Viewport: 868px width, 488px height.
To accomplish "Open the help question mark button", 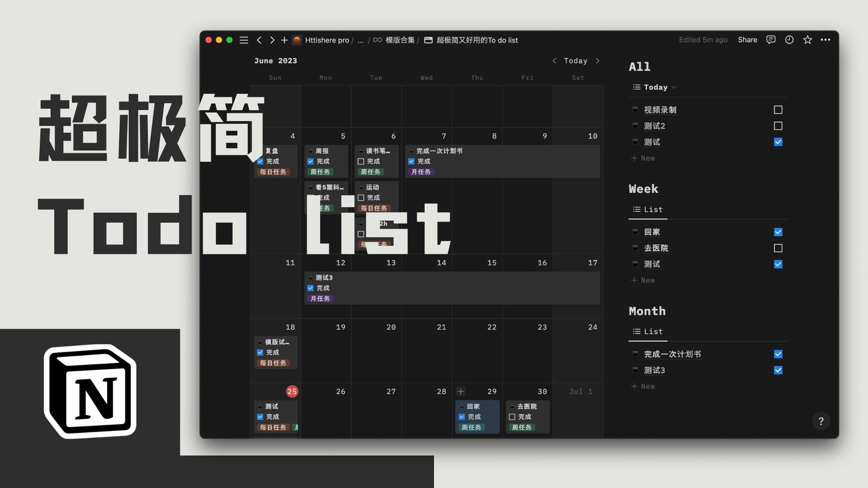I will (821, 421).
